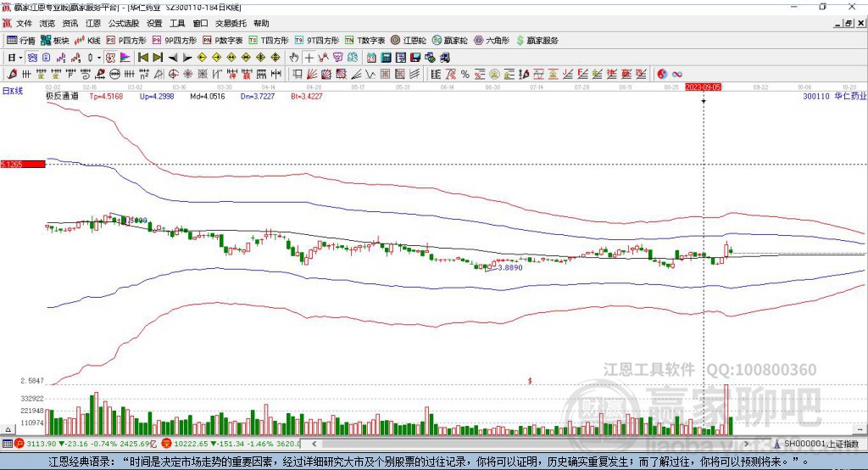Open the 文件 menu
Screen dimensions: 868x470
pos(24,23)
